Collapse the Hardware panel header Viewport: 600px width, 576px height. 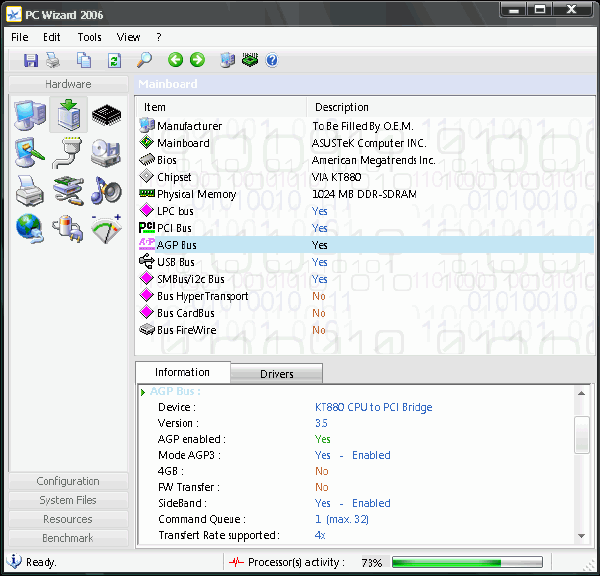[x=68, y=84]
